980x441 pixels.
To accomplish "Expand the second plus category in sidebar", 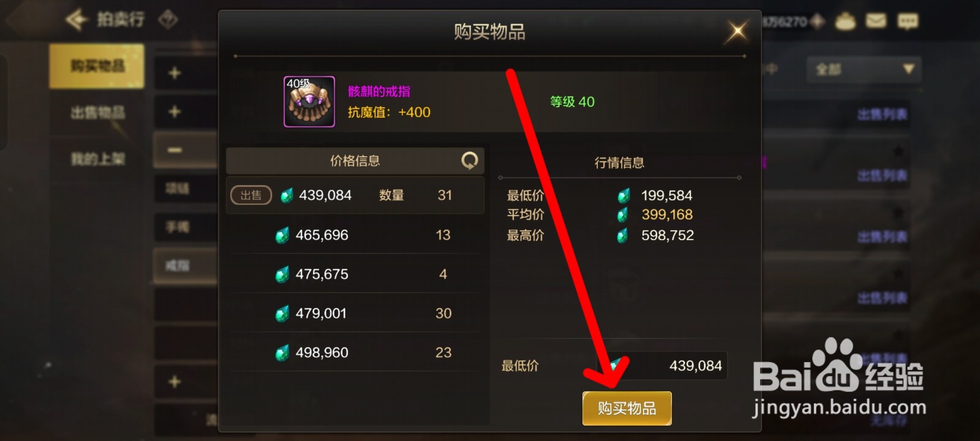I will 175,111.
